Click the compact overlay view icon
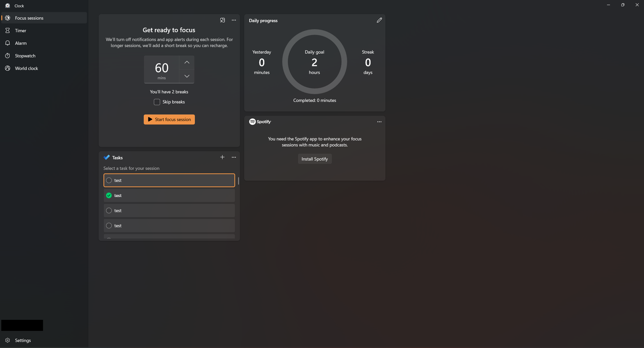Image resolution: width=644 pixels, height=348 pixels. 222,20
